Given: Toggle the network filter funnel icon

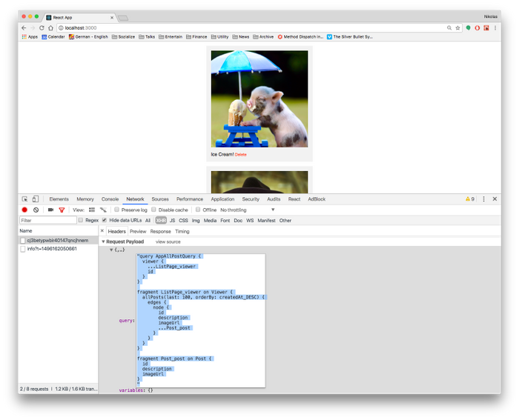Looking at the screenshot, I should tap(62, 210).
